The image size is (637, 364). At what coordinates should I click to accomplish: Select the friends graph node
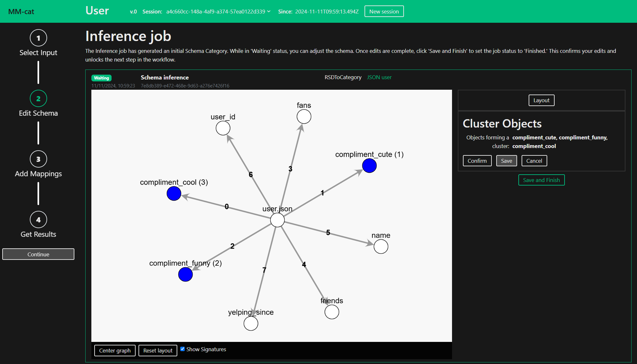[x=332, y=312]
